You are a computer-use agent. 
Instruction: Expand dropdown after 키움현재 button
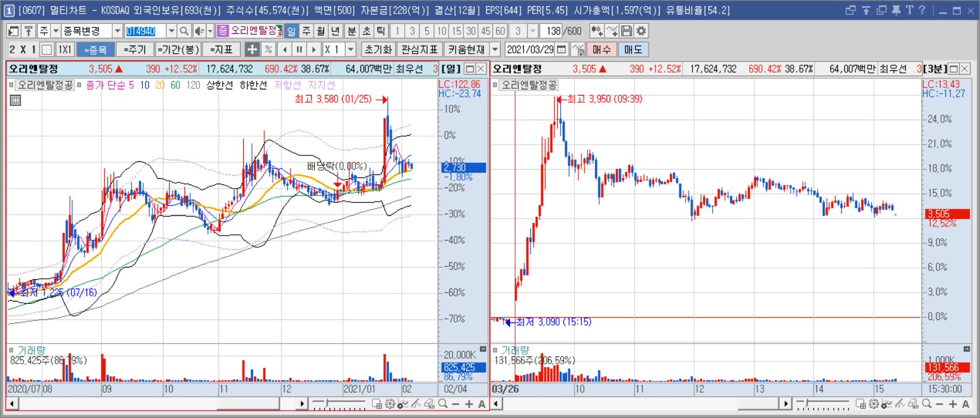[x=495, y=49]
